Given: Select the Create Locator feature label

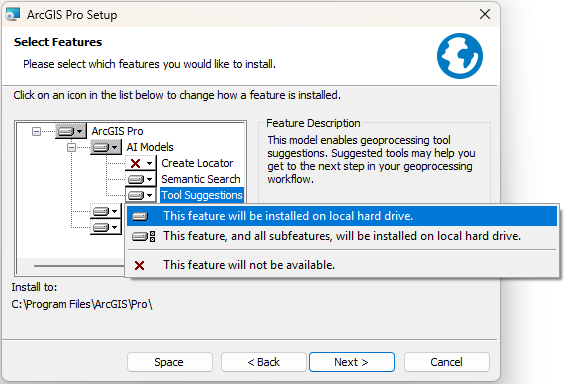Looking at the screenshot, I should pos(197,163).
